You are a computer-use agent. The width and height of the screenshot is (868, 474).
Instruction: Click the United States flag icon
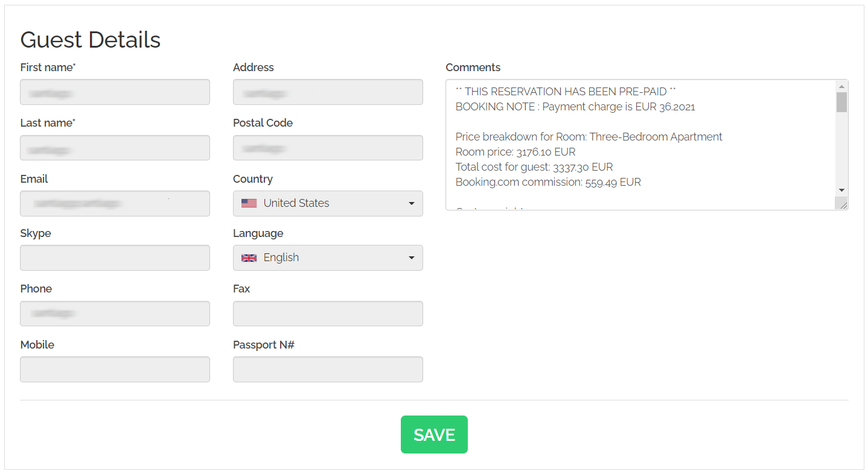point(249,203)
